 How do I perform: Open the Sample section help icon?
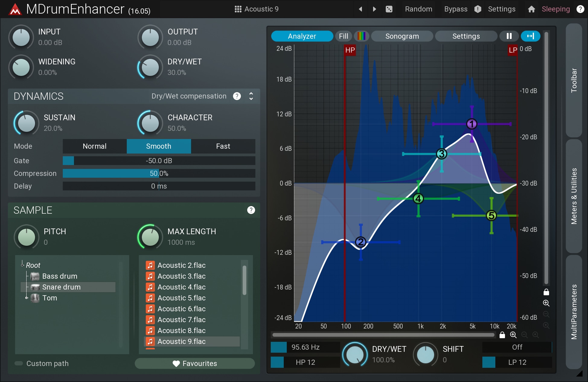point(251,210)
